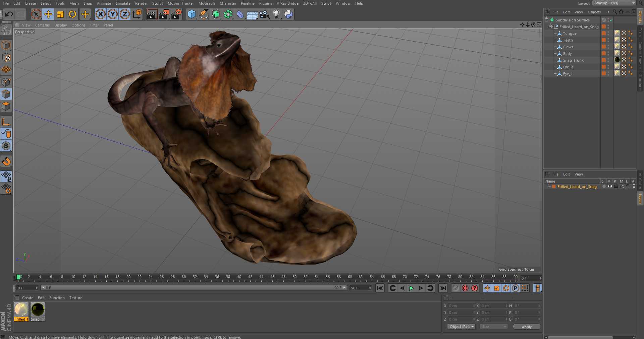Open the Object (Rel) coordinate dropdown

pos(461,327)
